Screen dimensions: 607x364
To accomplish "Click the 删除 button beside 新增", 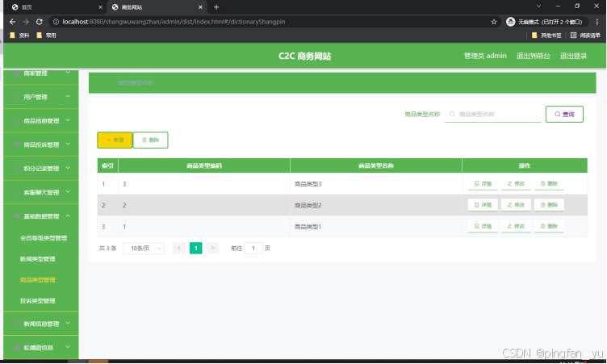I will point(151,140).
